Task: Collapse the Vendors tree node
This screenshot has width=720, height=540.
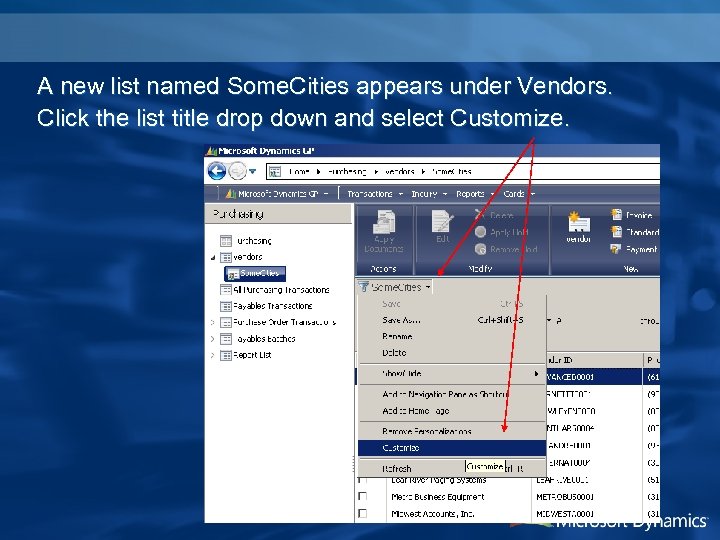Action: click(213, 258)
